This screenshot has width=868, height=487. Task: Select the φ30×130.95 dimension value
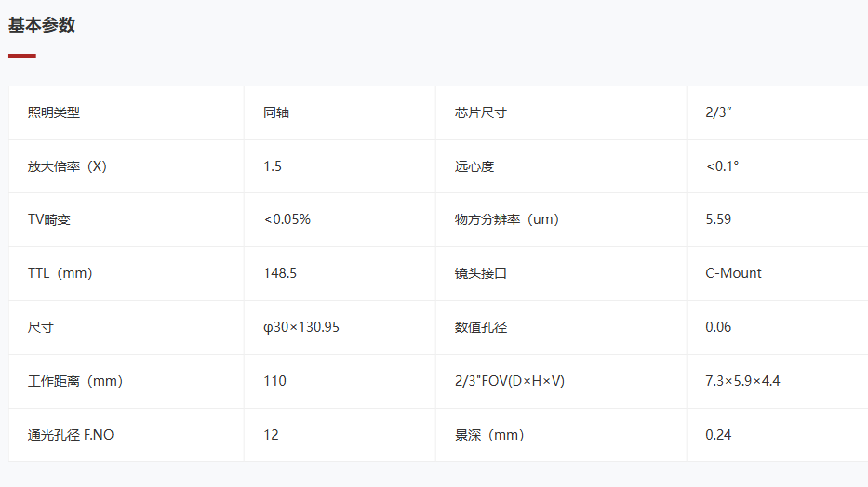click(x=301, y=327)
